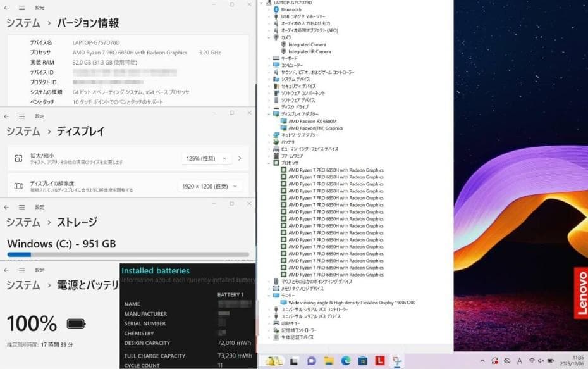Click the gear icon in the 電源とバッテリー window
This screenshot has height=369, width=588.
pos(21,271)
